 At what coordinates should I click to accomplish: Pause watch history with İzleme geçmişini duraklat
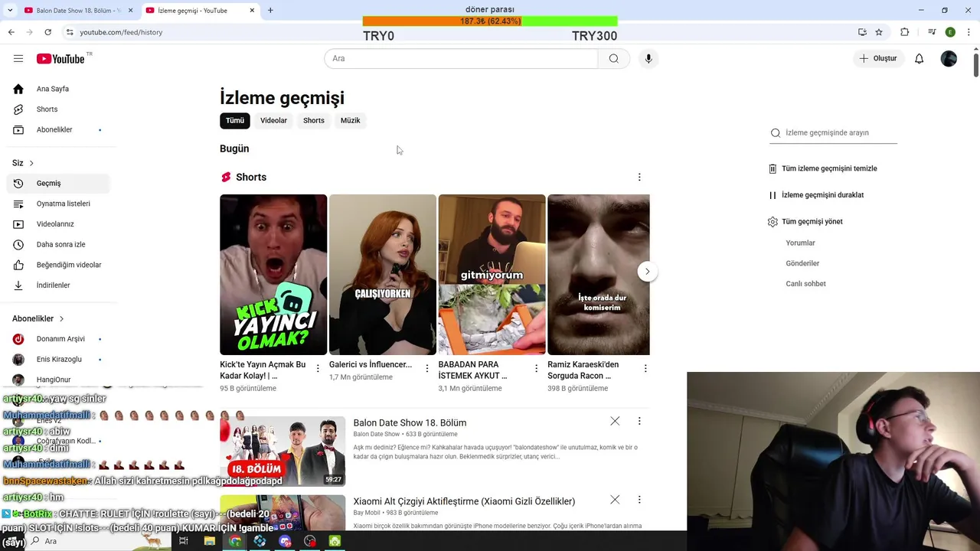pos(816,195)
